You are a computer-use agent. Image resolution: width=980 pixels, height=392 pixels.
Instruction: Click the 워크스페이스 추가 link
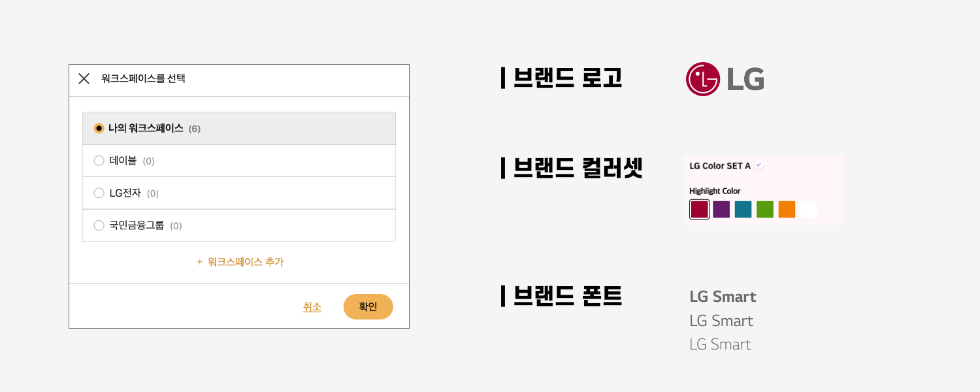245,261
